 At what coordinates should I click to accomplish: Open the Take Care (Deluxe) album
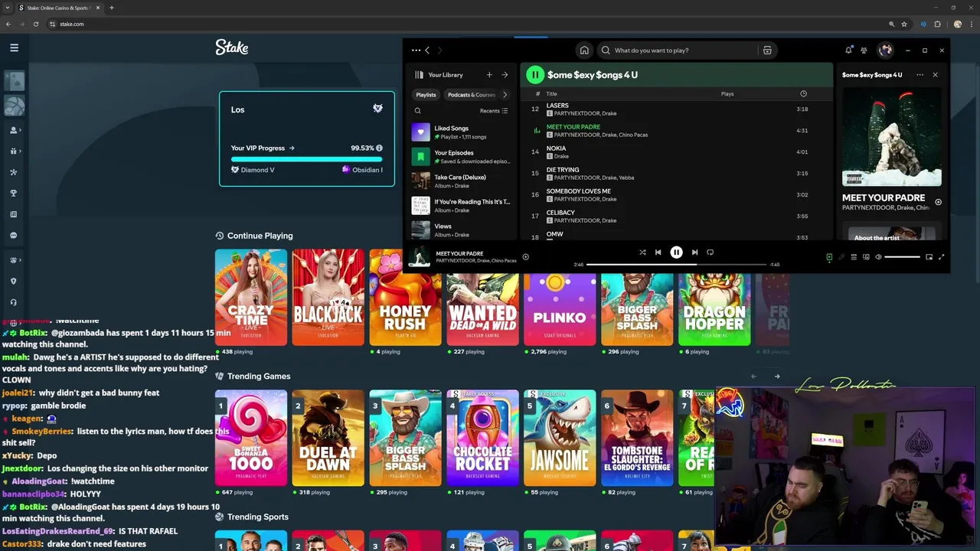(462, 181)
